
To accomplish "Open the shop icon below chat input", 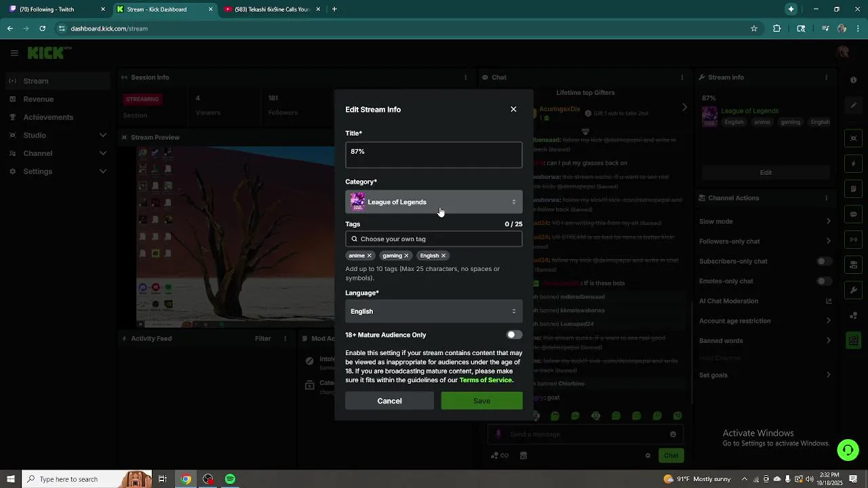I will [x=524, y=455].
